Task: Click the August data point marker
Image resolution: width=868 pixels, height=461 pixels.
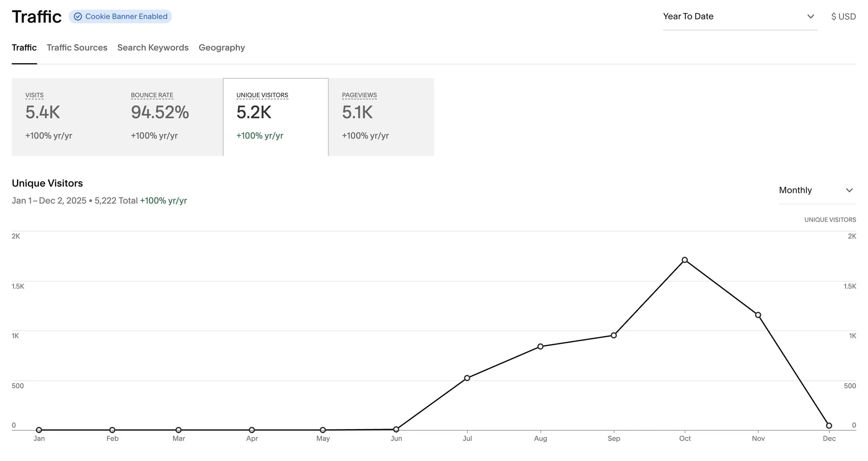Action: pyautogui.click(x=540, y=346)
